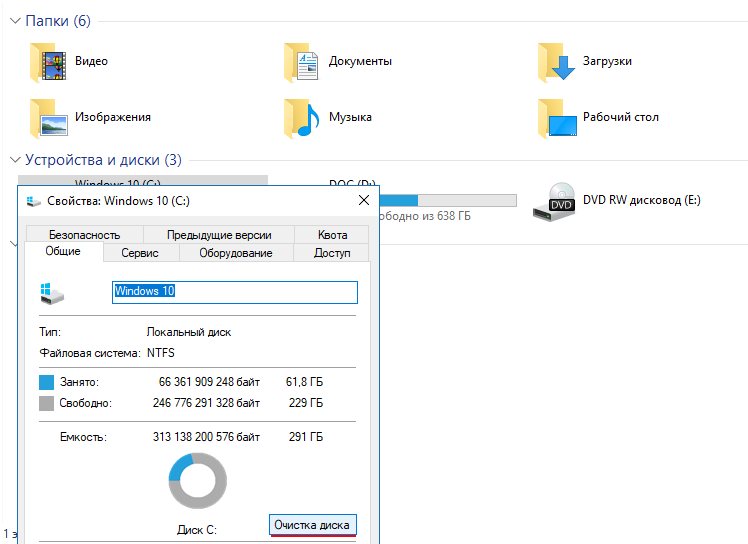The height and width of the screenshot is (544, 748).
Task: Click the Локальный диск type value
Action: 189,332
